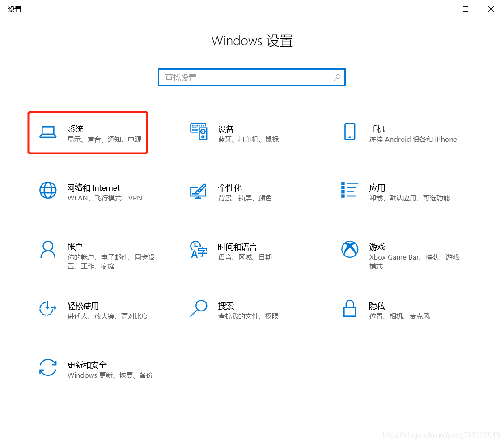Click the text 语音、区域、日期
This screenshot has height=443, width=504.
245,257
